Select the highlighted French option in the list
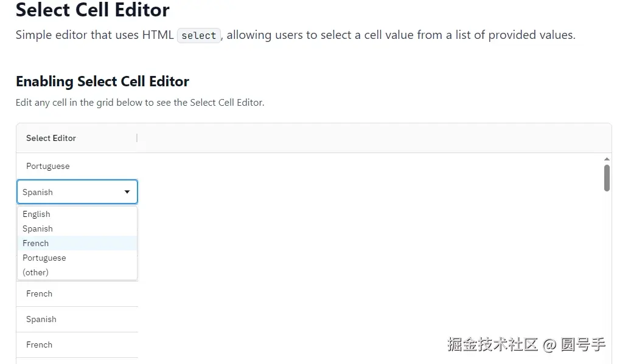 click(x=36, y=243)
